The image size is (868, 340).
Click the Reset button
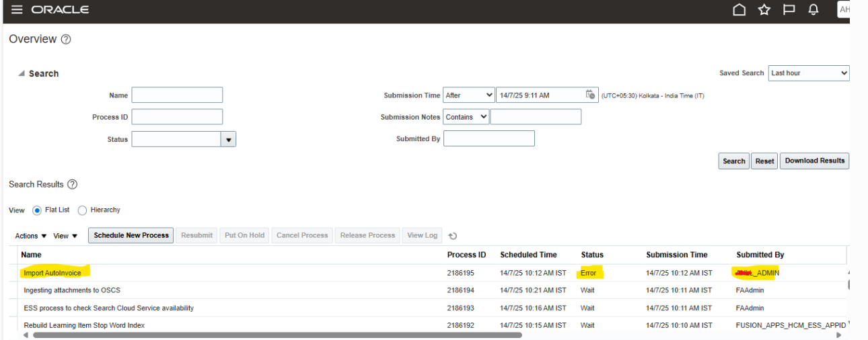point(764,161)
